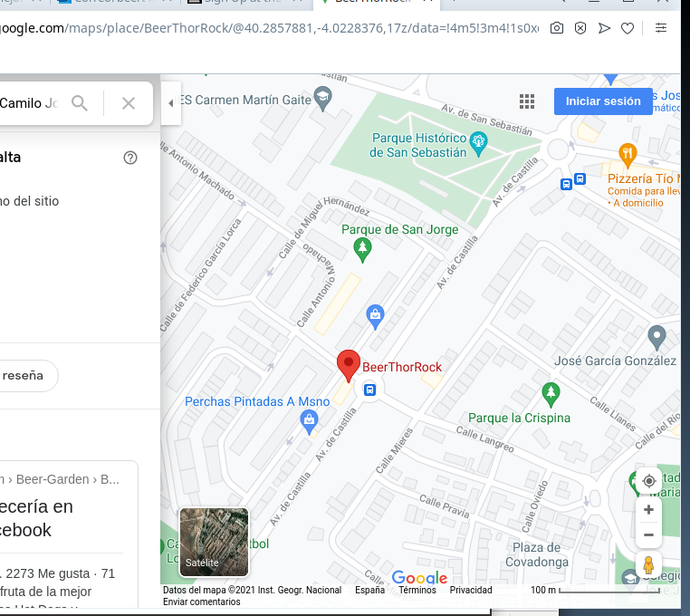Clear the search box with the X

point(129,103)
